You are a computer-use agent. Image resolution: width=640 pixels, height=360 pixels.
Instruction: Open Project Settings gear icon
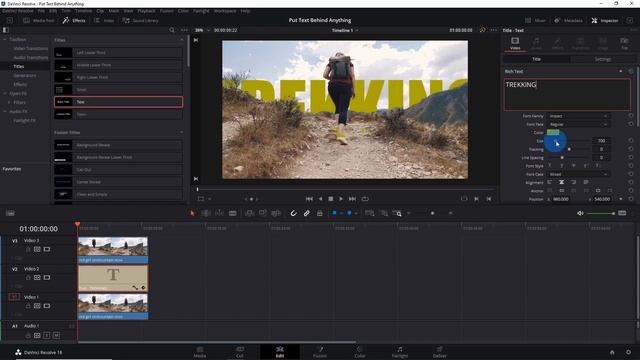[x=629, y=352]
